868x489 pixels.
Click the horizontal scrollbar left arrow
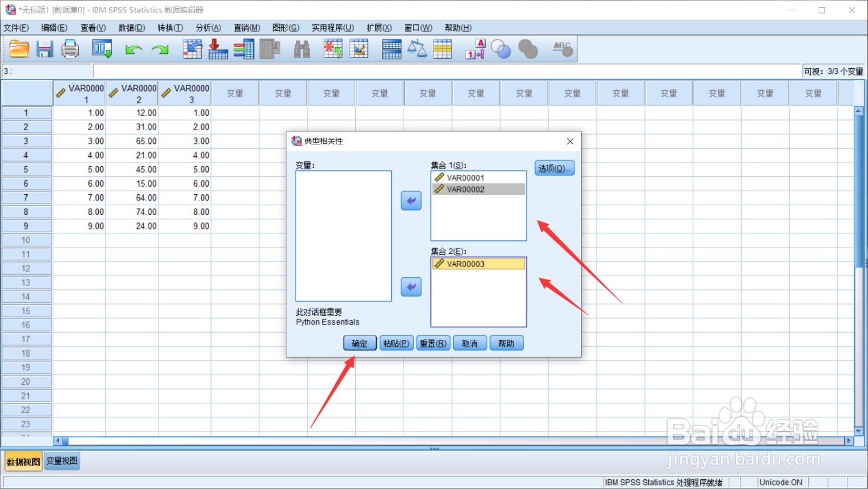(x=58, y=441)
